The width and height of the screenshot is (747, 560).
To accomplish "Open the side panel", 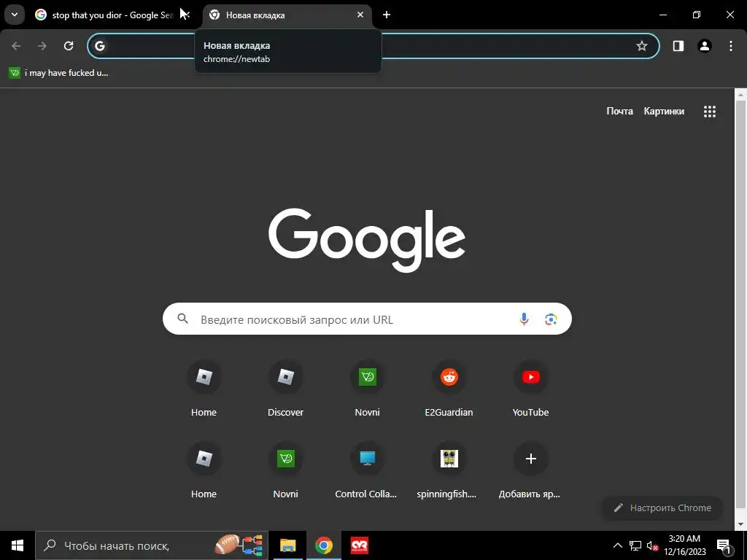I will pyautogui.click(x=678, y=46).
